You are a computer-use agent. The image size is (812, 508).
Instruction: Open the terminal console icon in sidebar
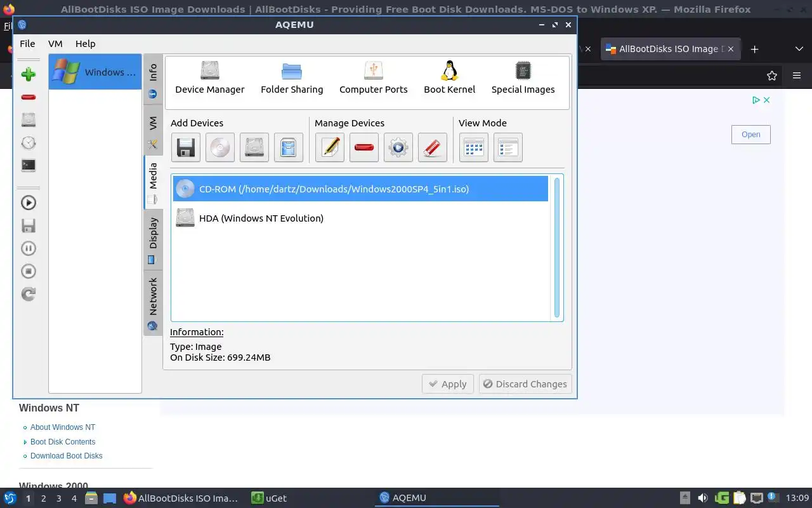point(28,165)
